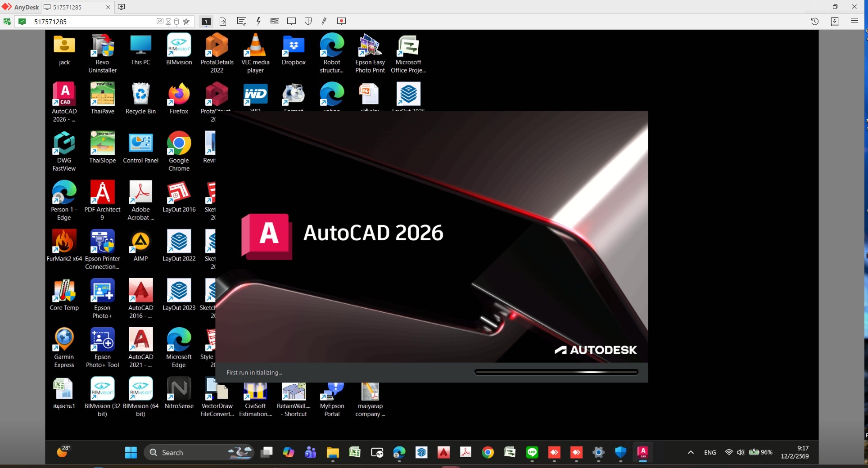Open a new AnyDesk session tab
The height and width of the screenshot is (468, 868).
122,7
